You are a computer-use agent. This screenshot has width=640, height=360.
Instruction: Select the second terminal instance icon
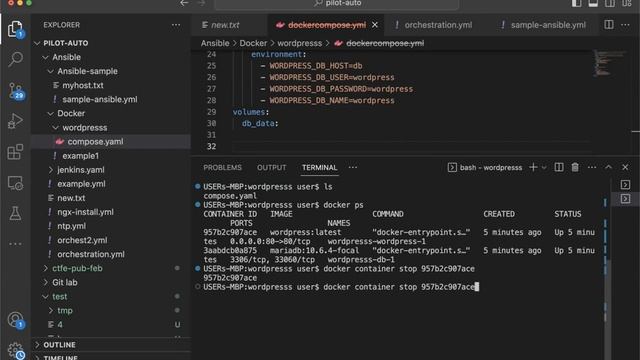pyautogui.click(x=625, y=199)
